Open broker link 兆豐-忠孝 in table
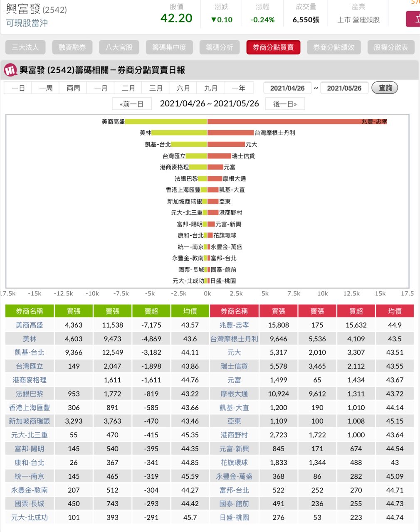The height and width of the screenshot is (532, 420). pyautogui.click(x=234, y=325)
